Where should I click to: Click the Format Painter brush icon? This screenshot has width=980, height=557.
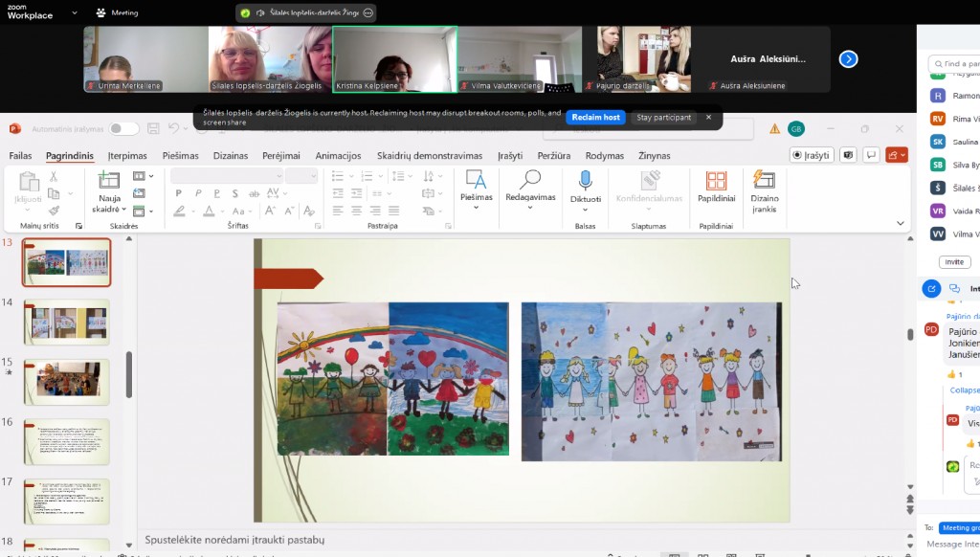[54, 211]
